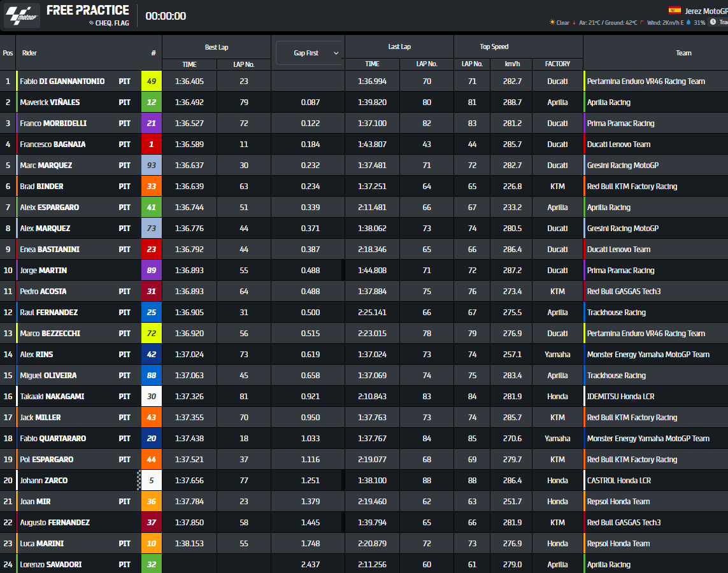Click the chequered flag status icon
This screenshot has height=573, width=728.
tap(91, 23)
